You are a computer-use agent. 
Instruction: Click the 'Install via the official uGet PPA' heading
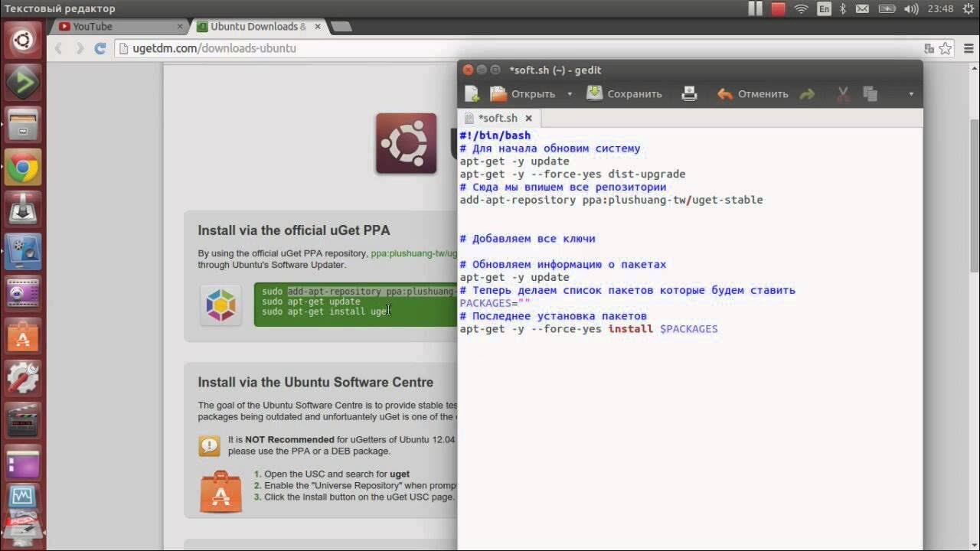[294, 230]
